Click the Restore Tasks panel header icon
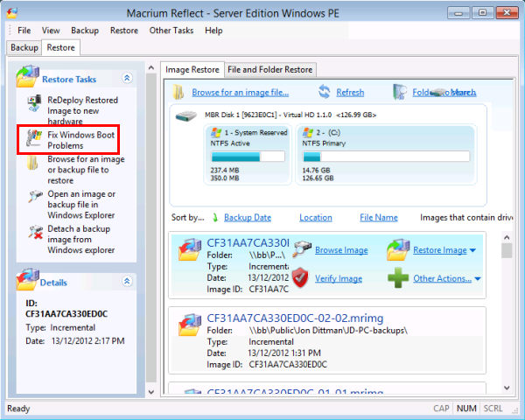Viewport: 525px width, 420px height. 28,76
